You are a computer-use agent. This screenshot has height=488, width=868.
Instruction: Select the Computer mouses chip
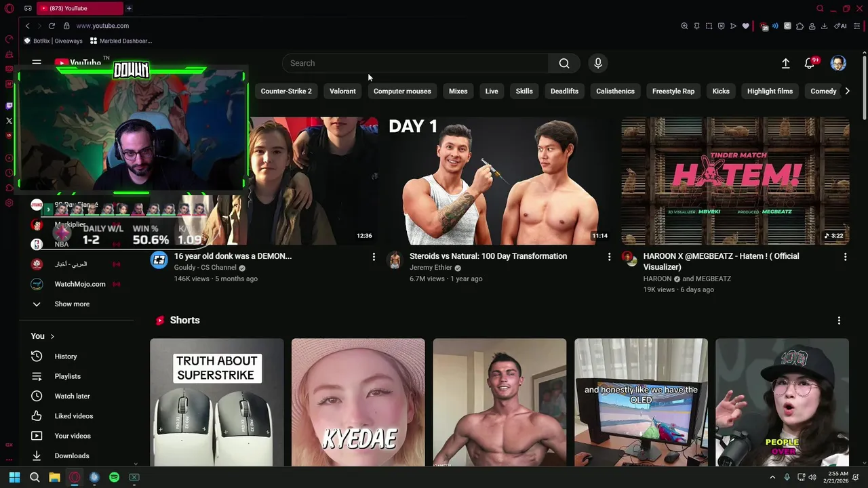click(402, 91)
